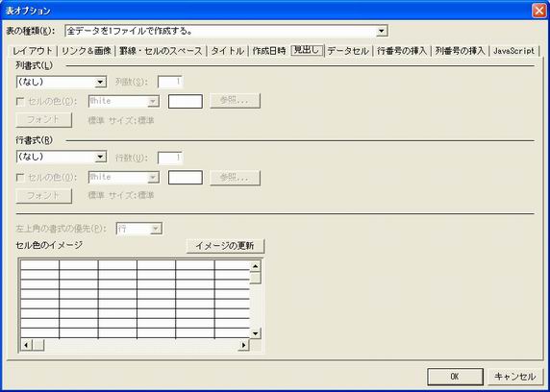Click the preview scroll left arrow
Viewport: 550px width, 392px height.
26,345
